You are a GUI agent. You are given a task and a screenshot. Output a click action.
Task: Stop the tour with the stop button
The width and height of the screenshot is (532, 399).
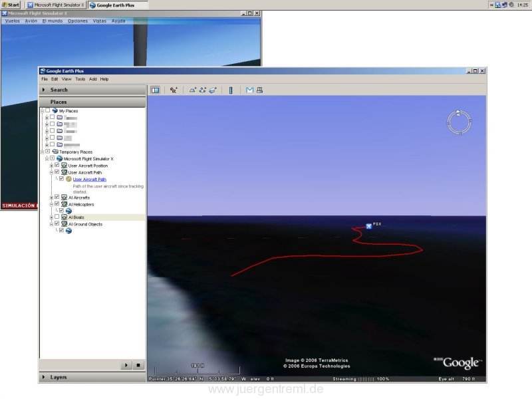138,365
